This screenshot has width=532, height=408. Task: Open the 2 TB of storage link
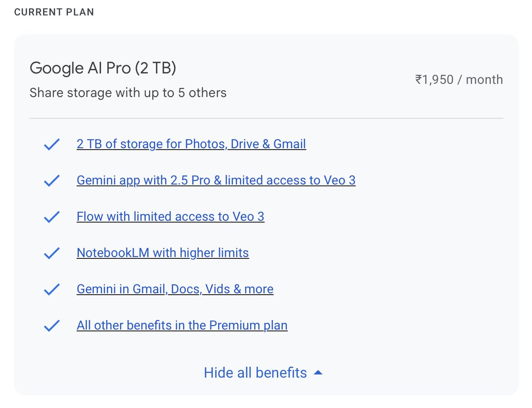191,144
